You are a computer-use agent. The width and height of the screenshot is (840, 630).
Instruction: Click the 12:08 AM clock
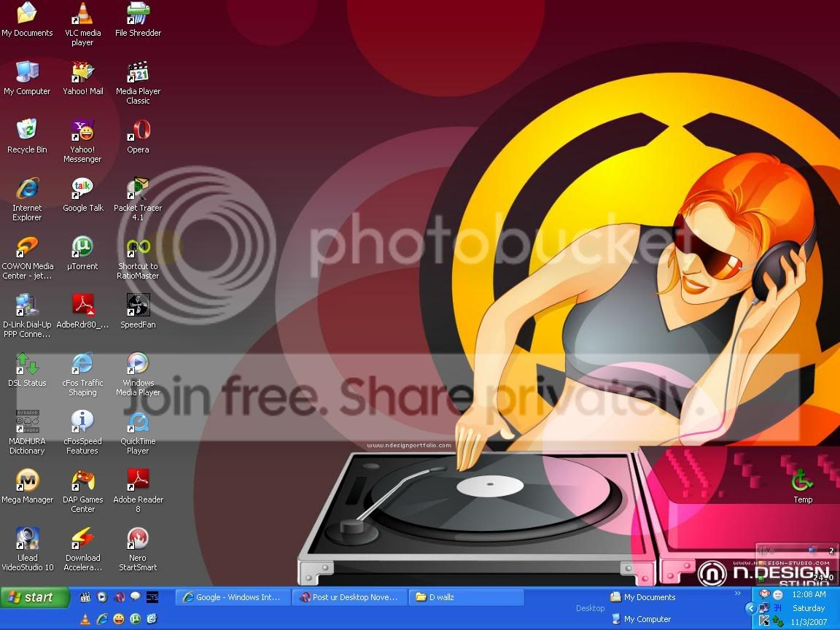[809, 594]
